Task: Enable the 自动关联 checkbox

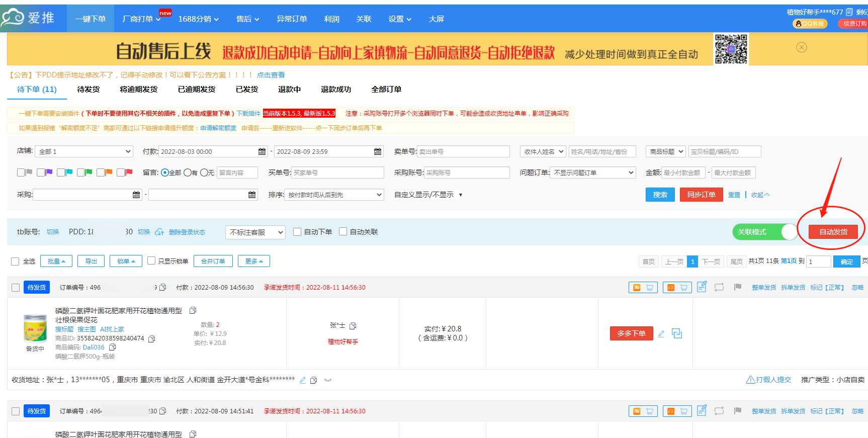Action: tap(343, 231)
